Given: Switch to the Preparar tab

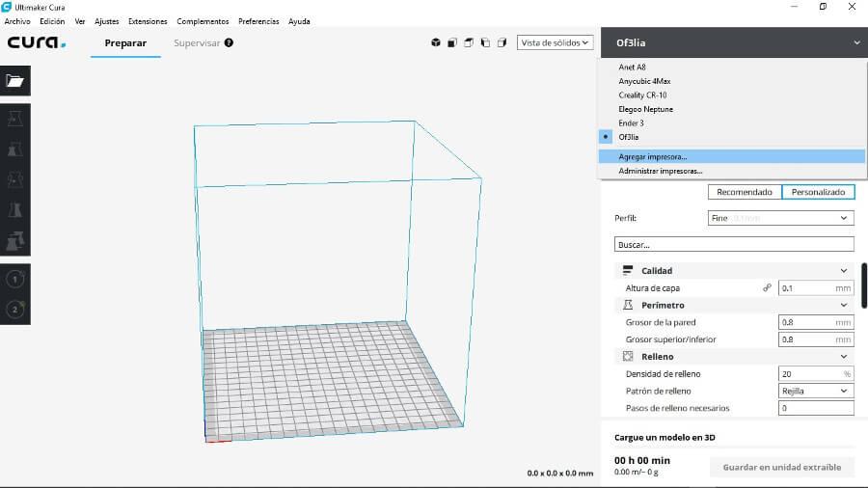Looking at the screenshot, I should tap(125, 43).
